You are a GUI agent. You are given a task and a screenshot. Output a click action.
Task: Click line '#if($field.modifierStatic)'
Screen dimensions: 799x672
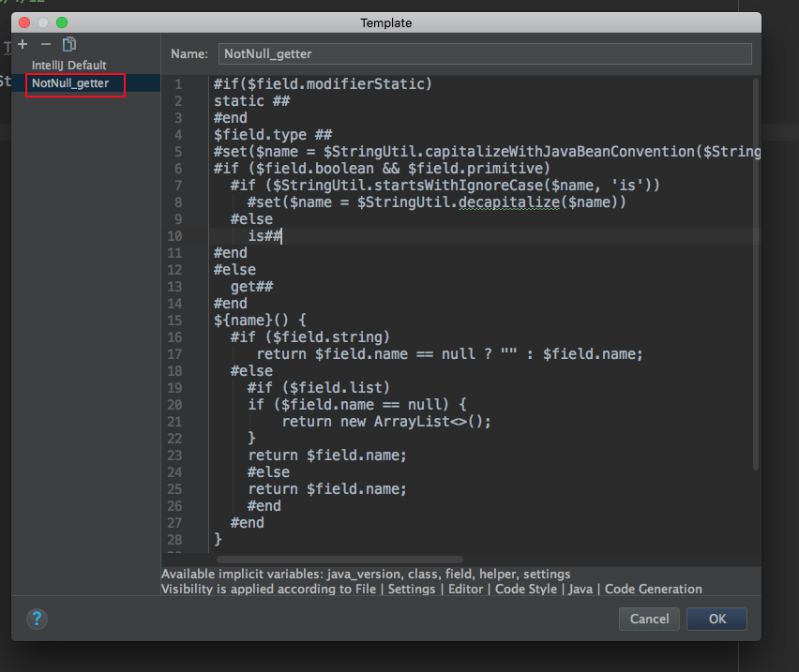pyautogui.click(x=323, y=84)
